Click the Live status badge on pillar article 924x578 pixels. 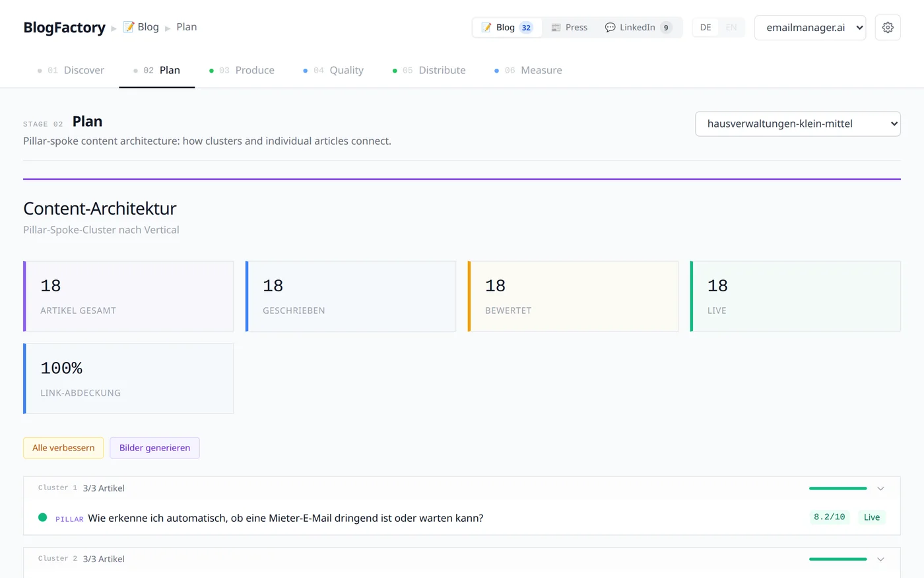point(871,517)
